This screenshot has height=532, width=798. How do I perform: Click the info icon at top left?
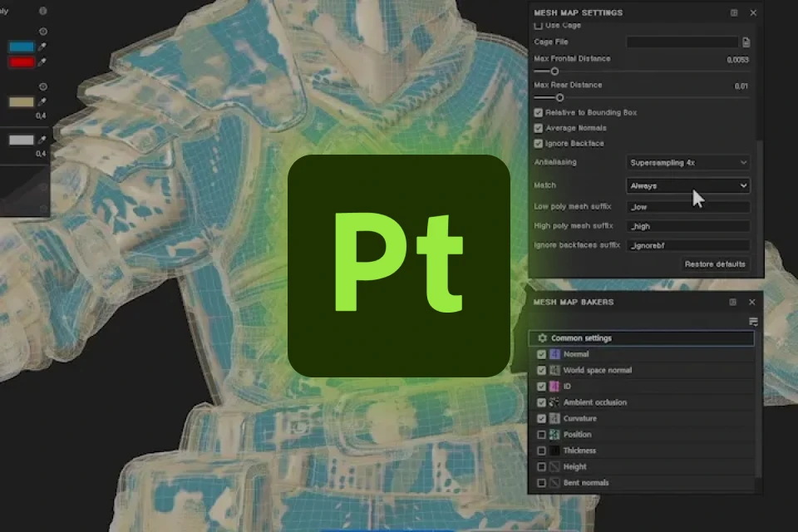coord(43,11)
